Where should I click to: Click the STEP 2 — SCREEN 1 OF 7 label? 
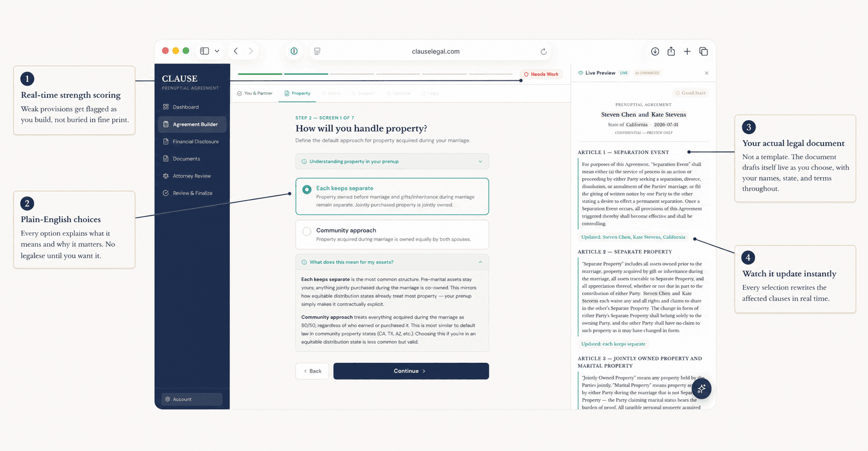click(x=325, y=118)
